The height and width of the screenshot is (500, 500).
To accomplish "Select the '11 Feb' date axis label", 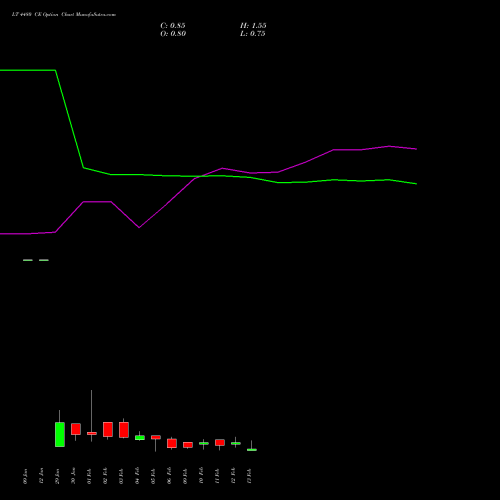I will point(217,476).
